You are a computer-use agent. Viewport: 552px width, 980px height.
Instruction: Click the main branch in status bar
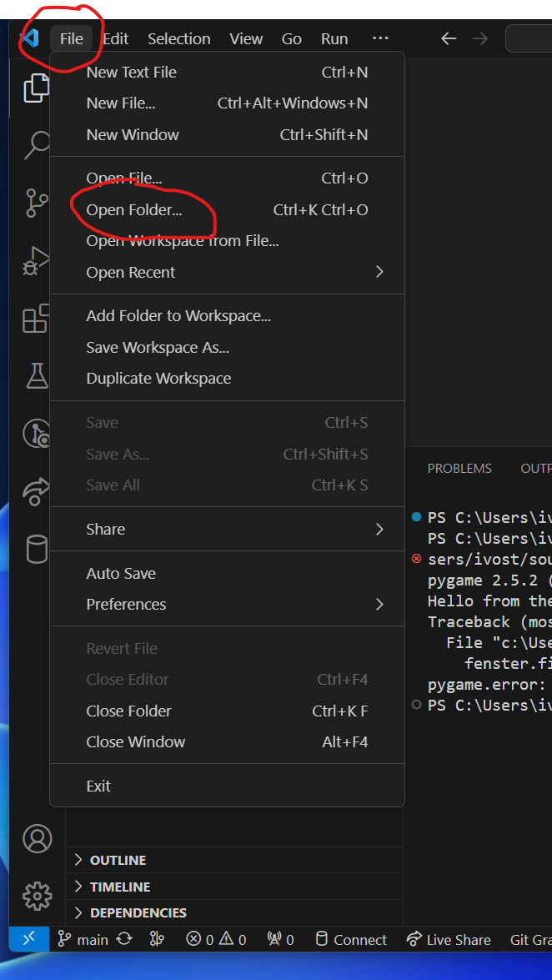point(84,939)
